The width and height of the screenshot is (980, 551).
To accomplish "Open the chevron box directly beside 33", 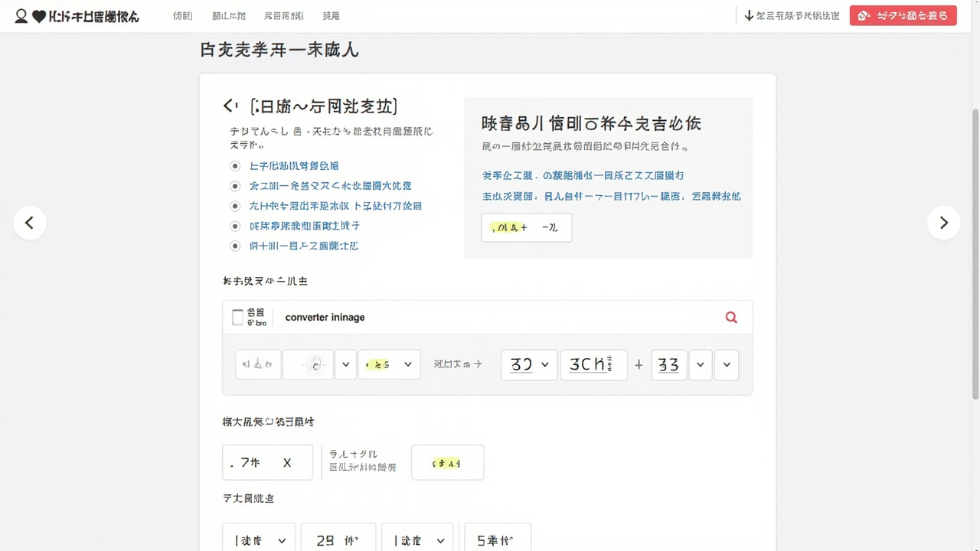I will tap(701, 365).
